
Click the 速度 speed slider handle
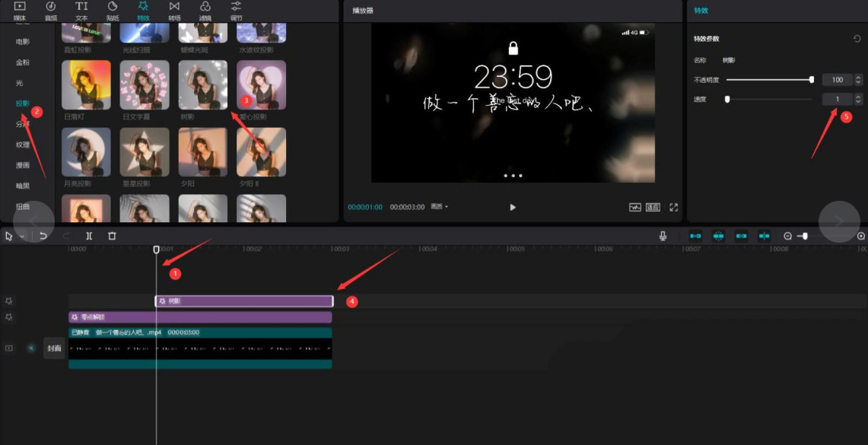727,100
